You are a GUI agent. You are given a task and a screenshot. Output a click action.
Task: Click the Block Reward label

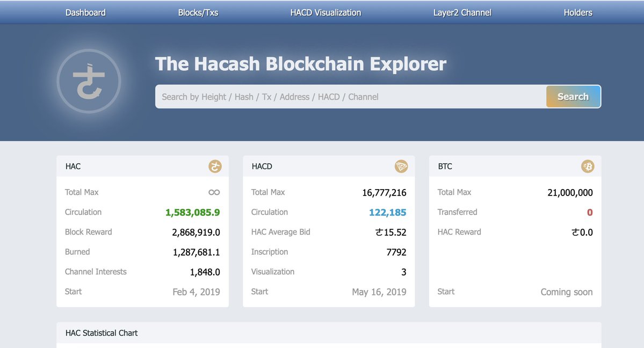[x=88, y=231]
